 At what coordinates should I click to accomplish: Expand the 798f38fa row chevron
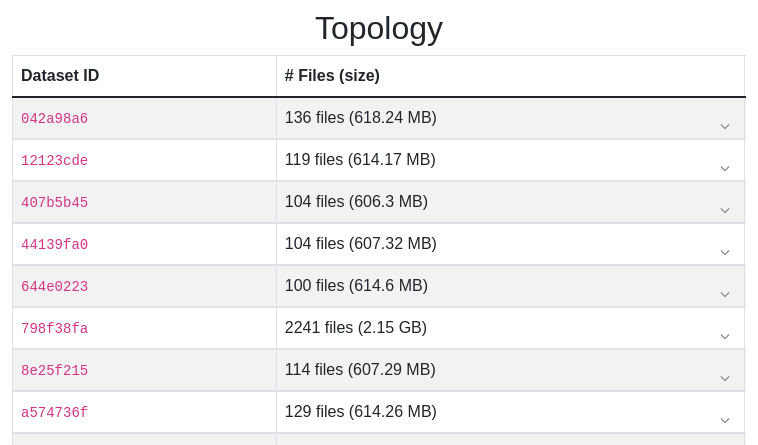pyautogui.click(x=725, y=337)
